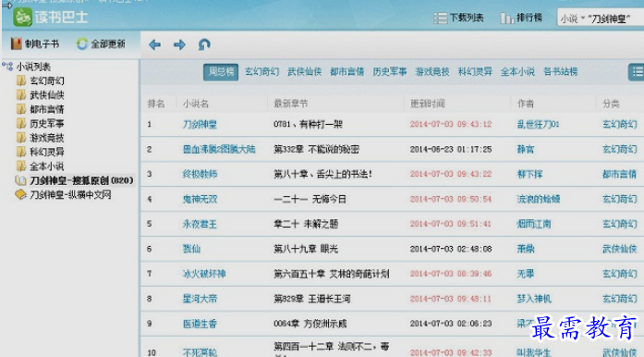Click the 小说名 column header
This screenshot has width=644, height=357.
[196, 104]
